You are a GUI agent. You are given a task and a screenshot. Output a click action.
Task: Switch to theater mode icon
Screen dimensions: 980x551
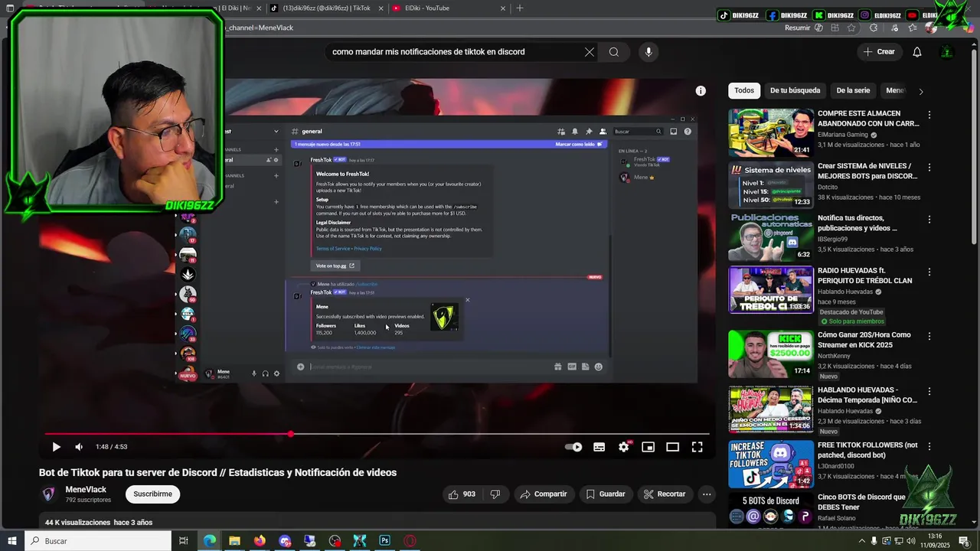673,447
